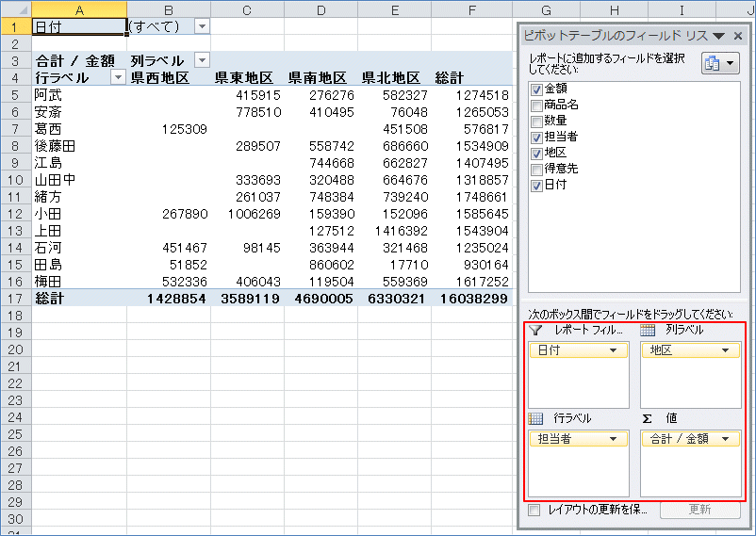This screenshot has height=536, width=756.
Task: Click the row labels area icon
Action: 535,417
